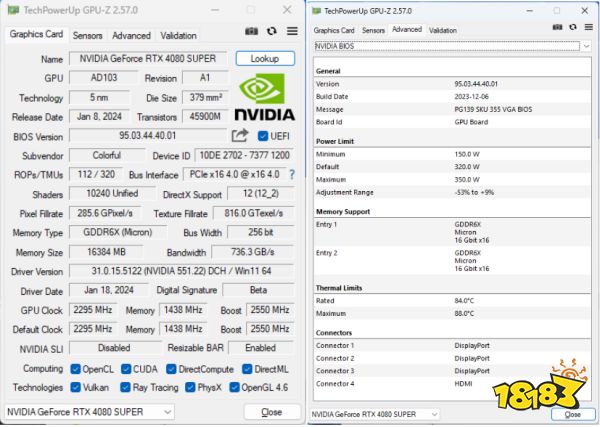Open Validation tab in right window
The image size is (600, 427).
[443, 30]
